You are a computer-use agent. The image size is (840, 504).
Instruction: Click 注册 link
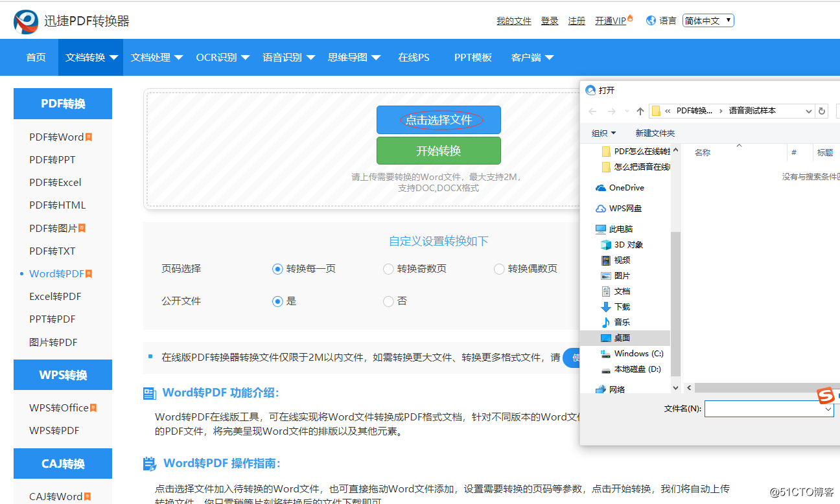pos(577,21)
